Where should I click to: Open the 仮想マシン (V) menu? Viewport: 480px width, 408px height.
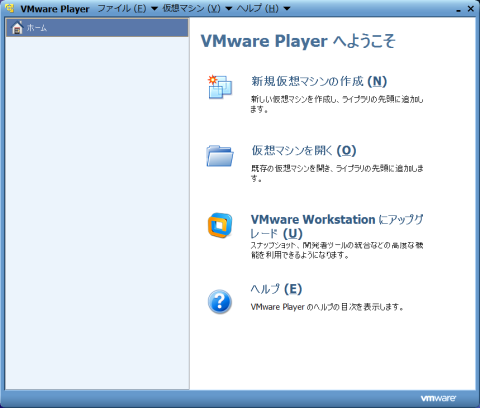click(191, 8)
